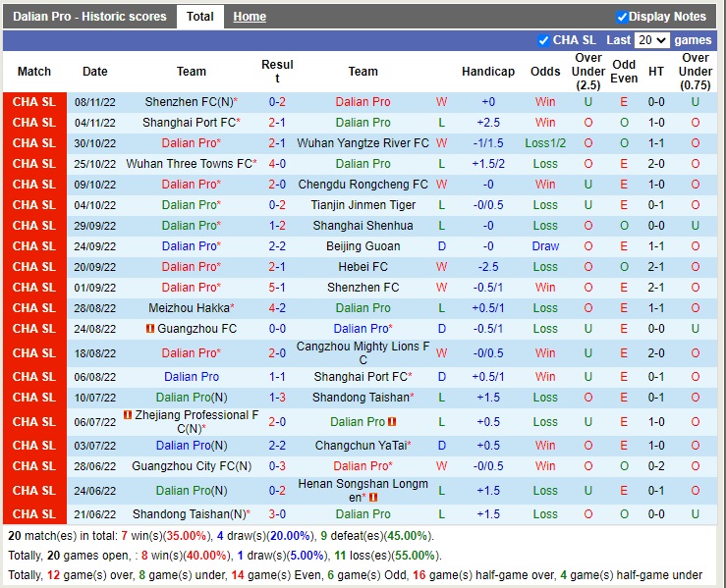Open the 4-0 result of Wuhan Three Towns match
The width and height of the screenshot is (726, 588).
coord(277,164)
